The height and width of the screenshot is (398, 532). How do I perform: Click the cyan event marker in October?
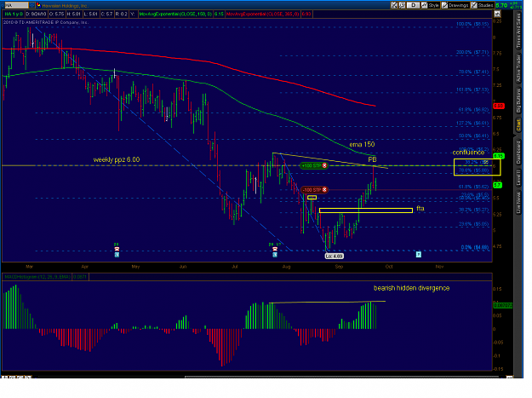tap(419, 254)
